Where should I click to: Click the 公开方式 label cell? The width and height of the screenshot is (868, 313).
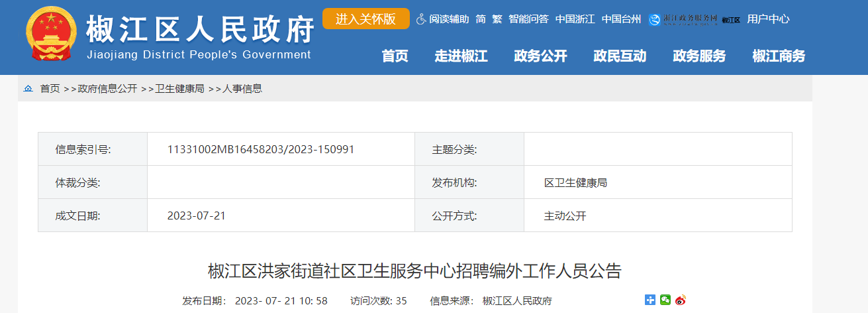click(x=469, y=216)
